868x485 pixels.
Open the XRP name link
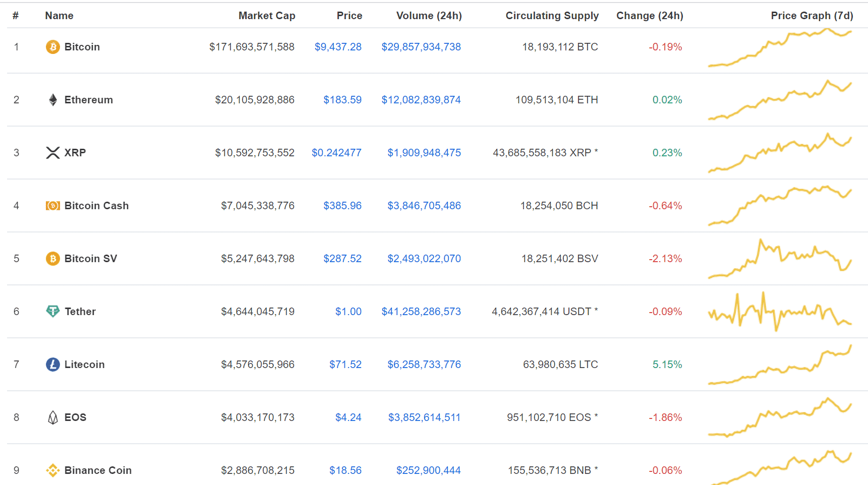pyautogui.click(x=75, y=153)
